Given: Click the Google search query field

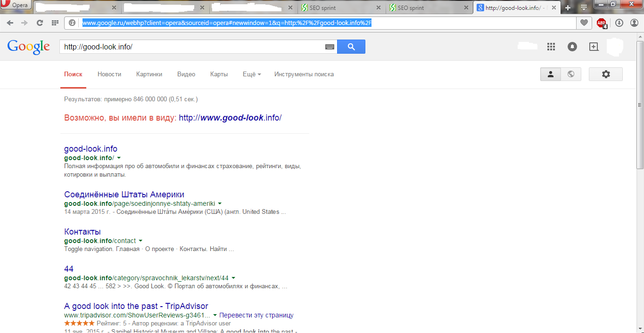Looking at the screenshot, I should (x=192, y=47).
